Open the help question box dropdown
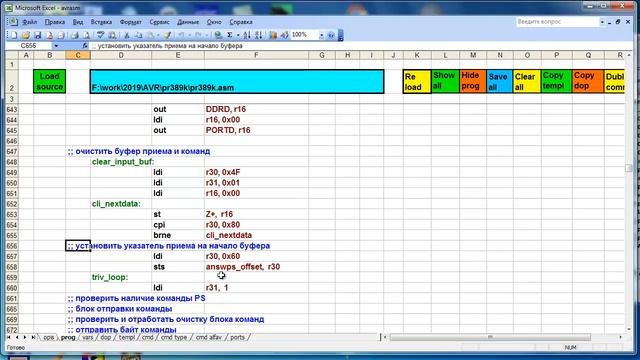640x360 pixels. 602,22
